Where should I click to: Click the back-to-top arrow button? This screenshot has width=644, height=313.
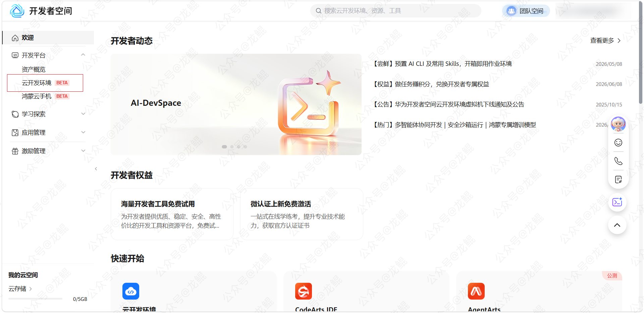(x=617, y=225)
